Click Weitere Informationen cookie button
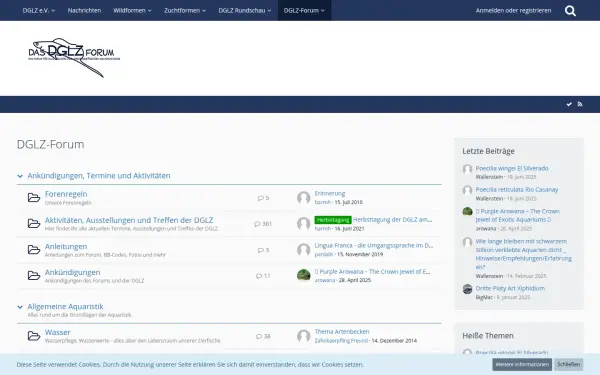The width and height of the screenshot is (600, 375). (x=522, y=364)
